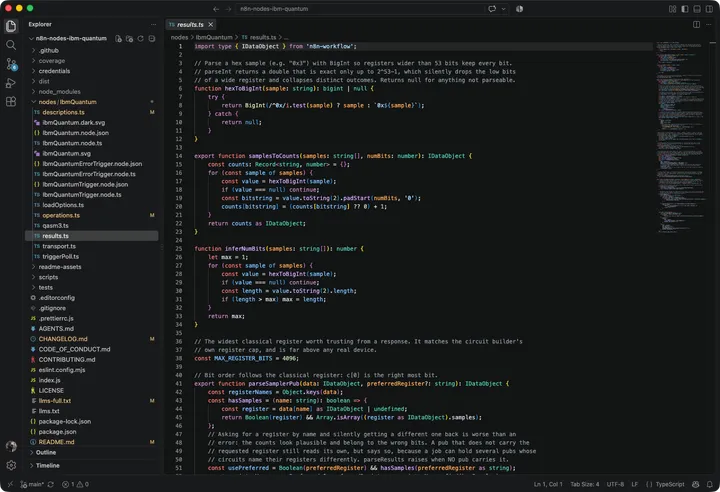Open editor More Actions ellipsis
Image resolution: width=720 pixels, height=492 pixels.
pos(711,24)
